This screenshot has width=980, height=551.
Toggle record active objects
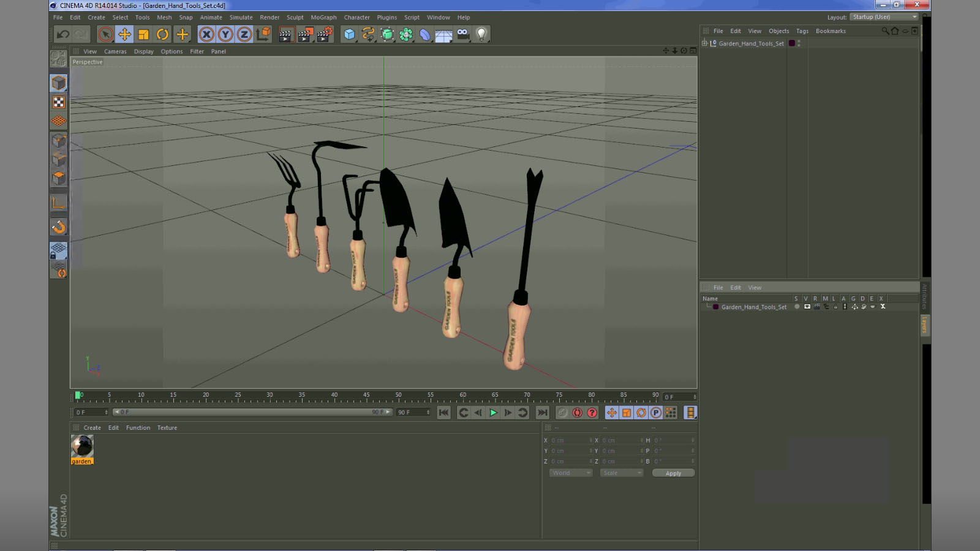562,413
